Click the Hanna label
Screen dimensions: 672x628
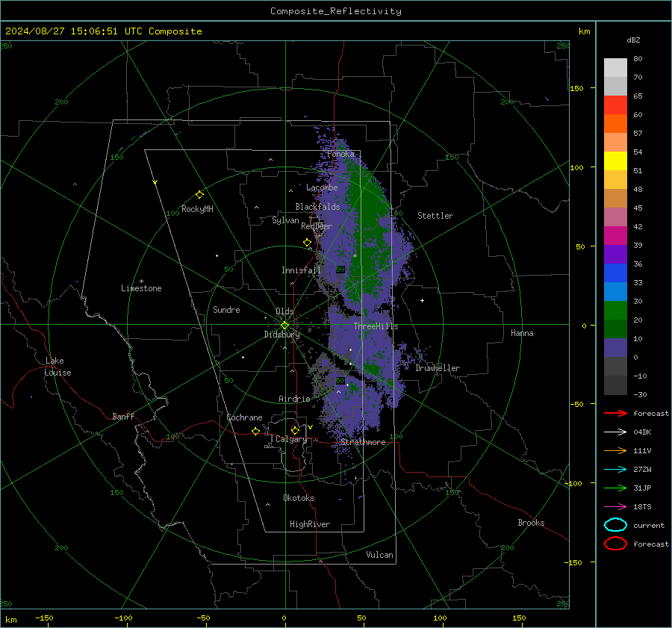pyautogui.click(x=522, y=333)
